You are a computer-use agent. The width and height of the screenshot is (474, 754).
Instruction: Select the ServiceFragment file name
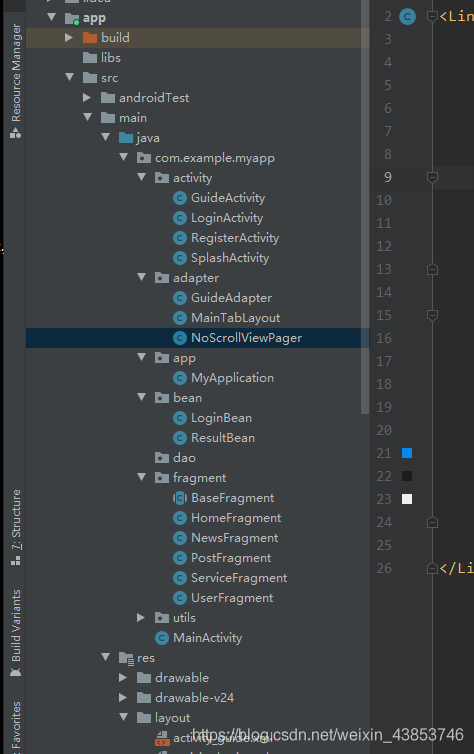(239, 578)
